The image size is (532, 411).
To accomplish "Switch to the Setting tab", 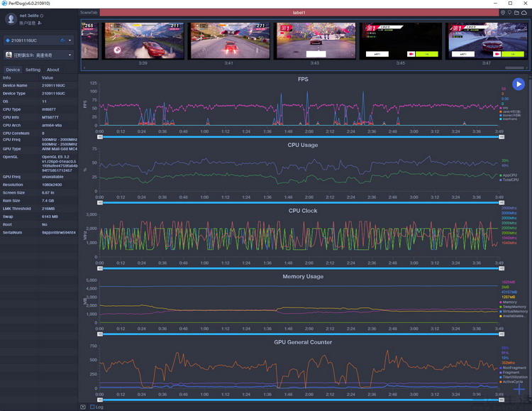I will pyautogui.click(x=33, y=70).
